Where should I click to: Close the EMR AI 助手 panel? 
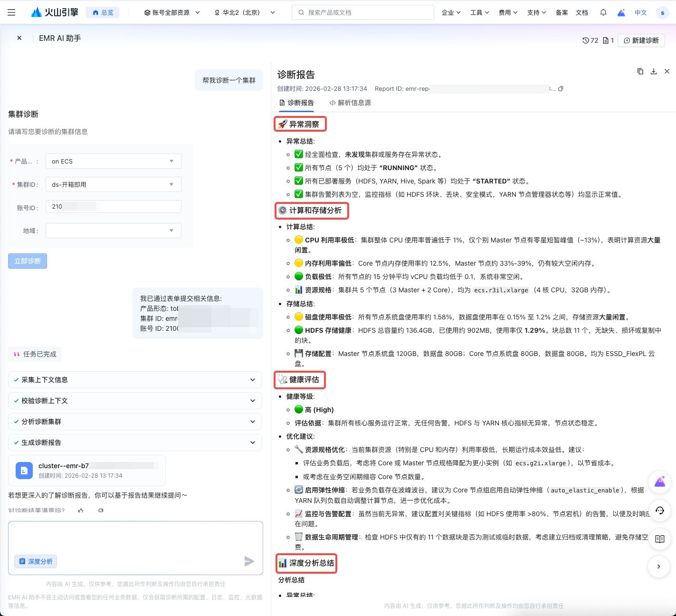point(19,38)
